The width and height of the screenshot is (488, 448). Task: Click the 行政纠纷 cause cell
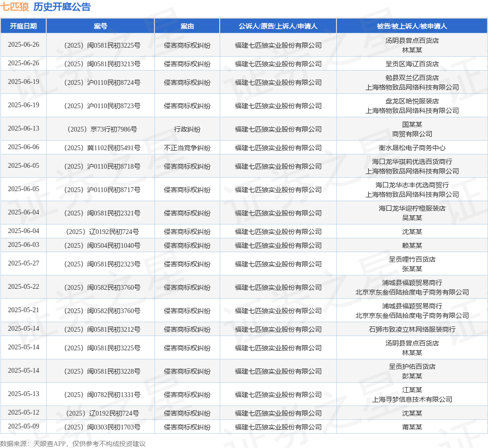click(x=187, y=129)
